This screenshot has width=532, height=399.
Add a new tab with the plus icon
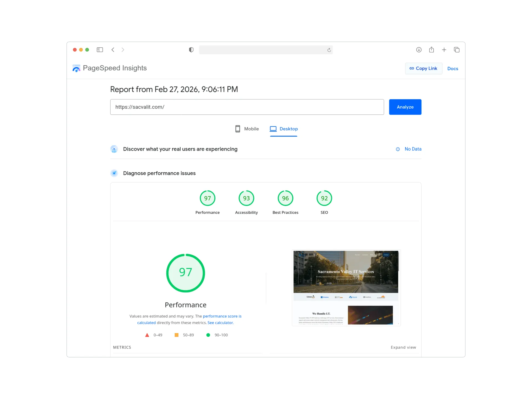click(444, 50)
